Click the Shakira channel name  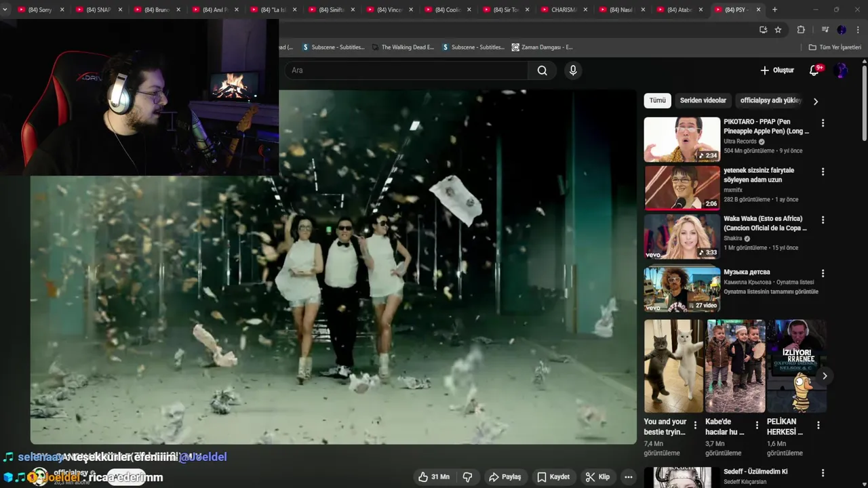[x=733, y=239]
